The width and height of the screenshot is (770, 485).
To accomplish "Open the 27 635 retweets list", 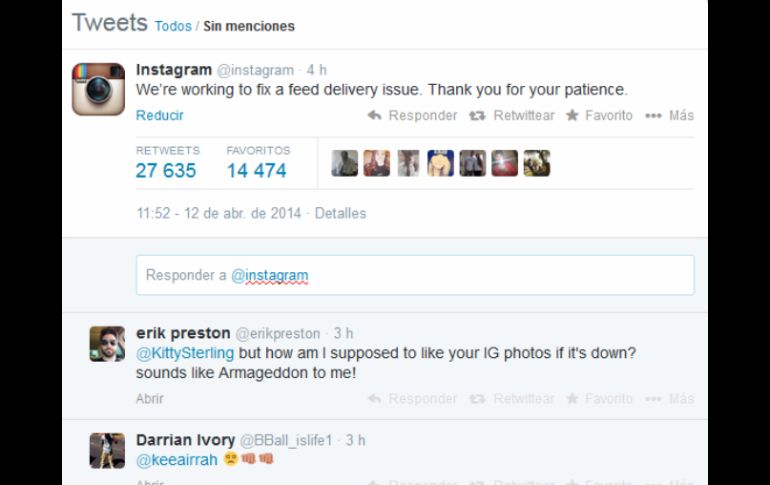I will pyautogui.click(x=166, y=170).
